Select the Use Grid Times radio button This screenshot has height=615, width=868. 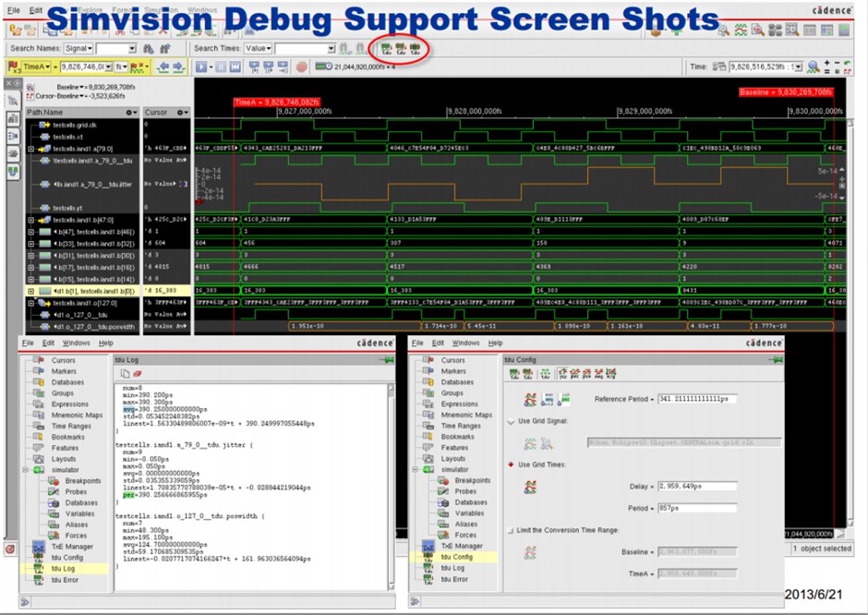(x=512, y=464)
